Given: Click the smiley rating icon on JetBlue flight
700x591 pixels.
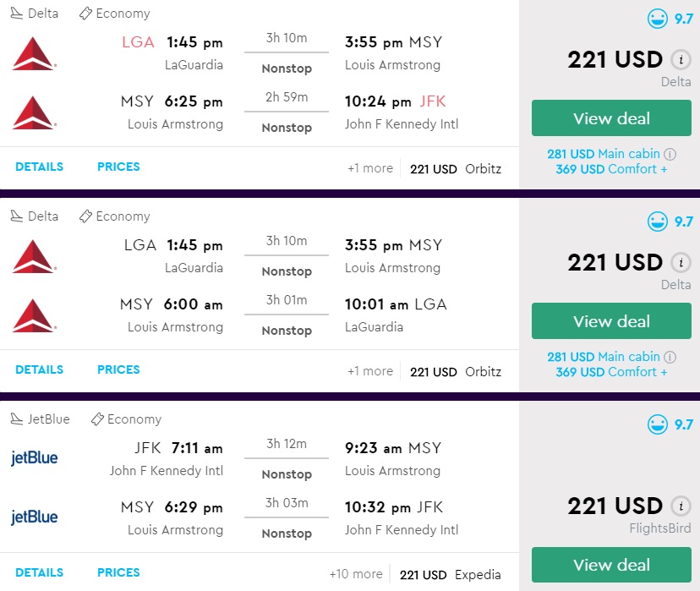Looking at the screenshot, I should pos(658,424).
